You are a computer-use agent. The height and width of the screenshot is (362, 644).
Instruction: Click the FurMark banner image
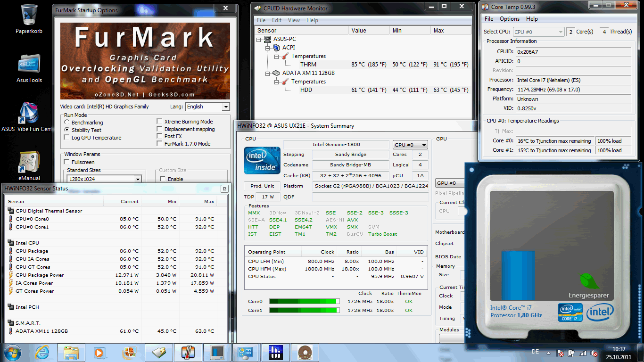145,61
